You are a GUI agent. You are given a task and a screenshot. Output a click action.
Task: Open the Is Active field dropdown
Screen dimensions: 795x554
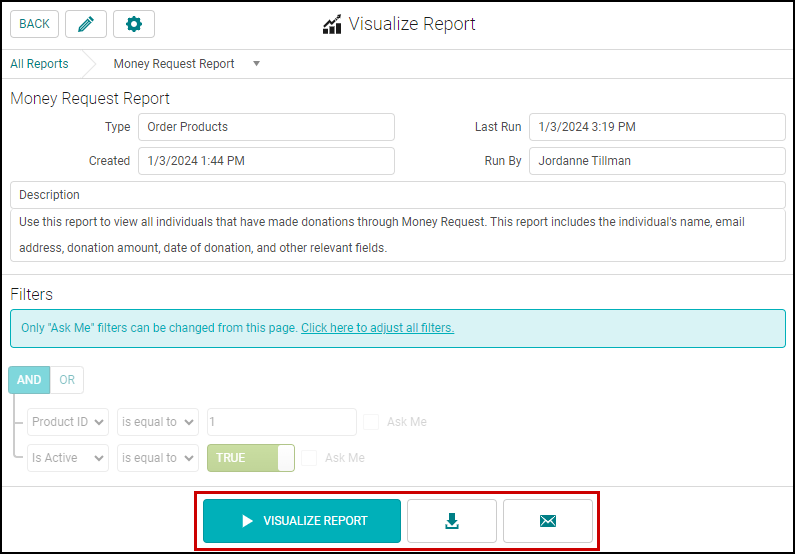68,458
